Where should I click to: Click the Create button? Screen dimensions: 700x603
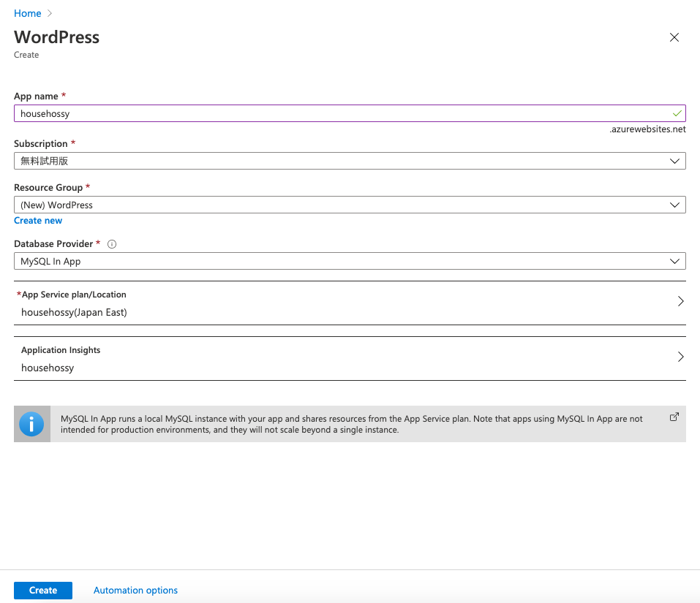[43, 591]
